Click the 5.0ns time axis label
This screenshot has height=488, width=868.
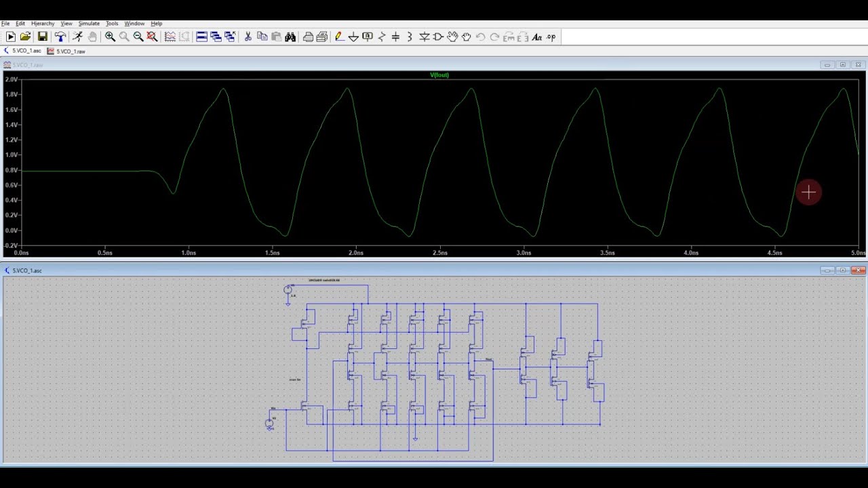pos(859,253)
